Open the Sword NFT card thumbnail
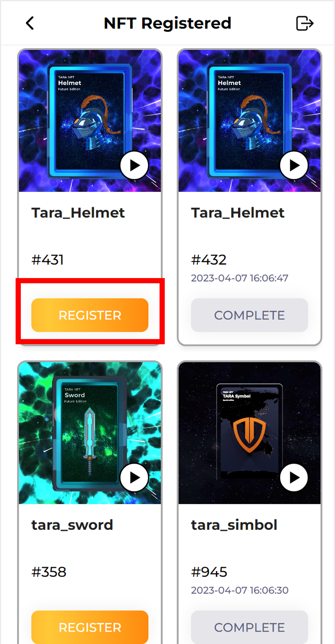Viewport: 335px width, 644px height. tap(90, 433)
